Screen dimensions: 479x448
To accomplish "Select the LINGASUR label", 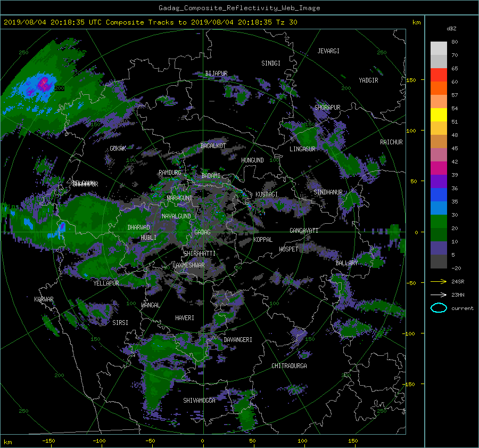I will click(302, 149).
